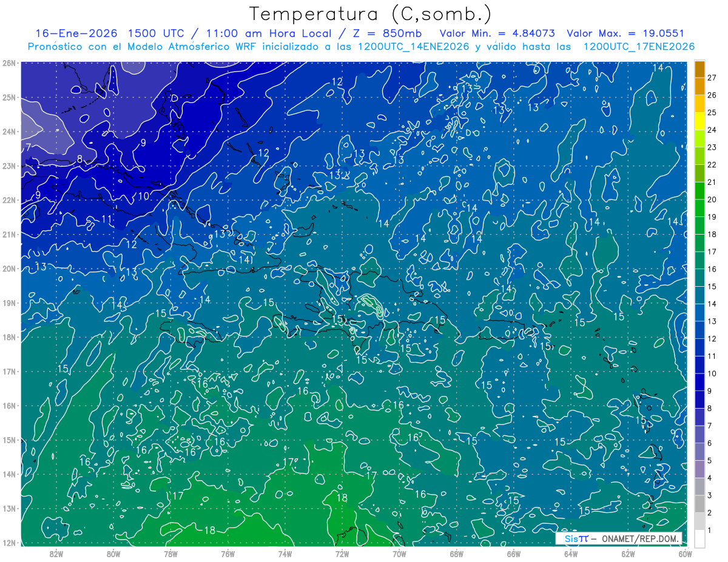Select the "Z = 850mb" level text
The height and width of the screenshot is (562, 728).
(x=386, y=33)
